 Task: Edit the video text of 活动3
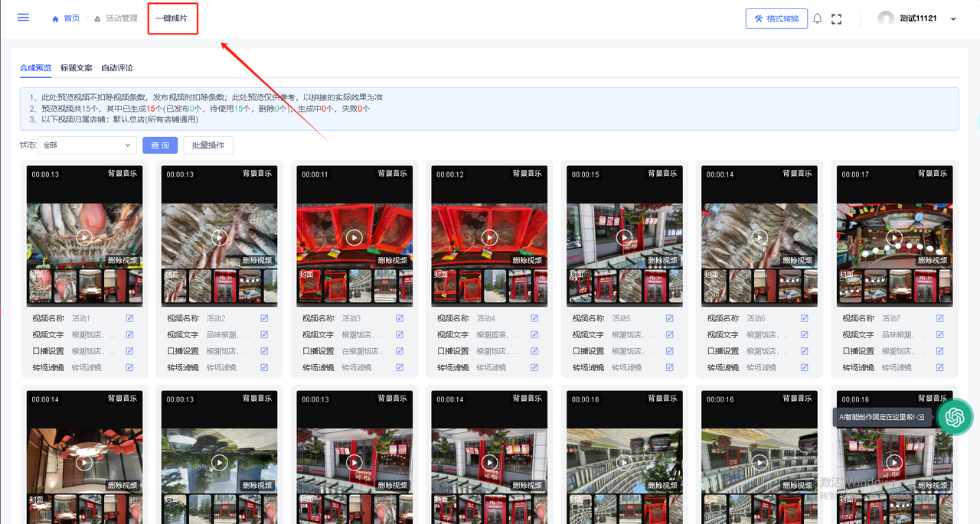click(x=400, y=335)
